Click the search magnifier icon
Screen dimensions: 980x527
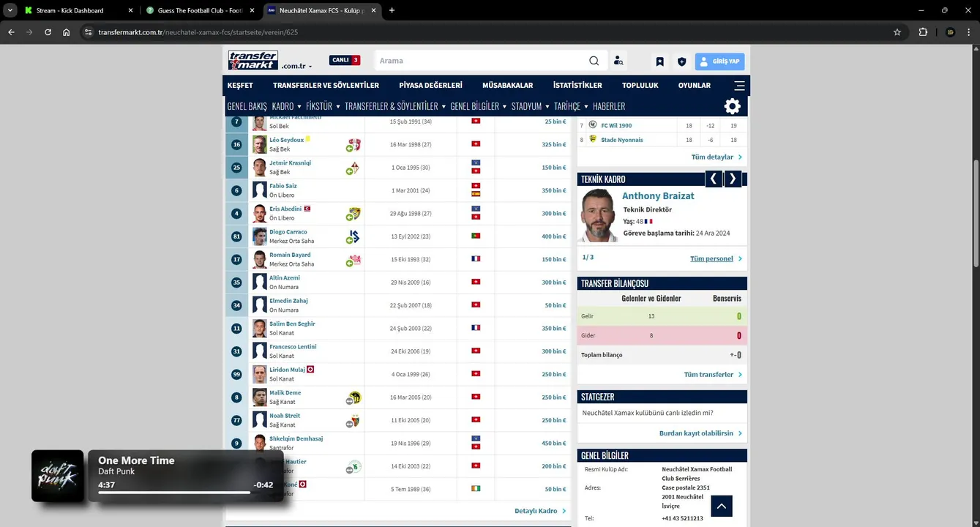pyautogui.click(x=594, y=61)
